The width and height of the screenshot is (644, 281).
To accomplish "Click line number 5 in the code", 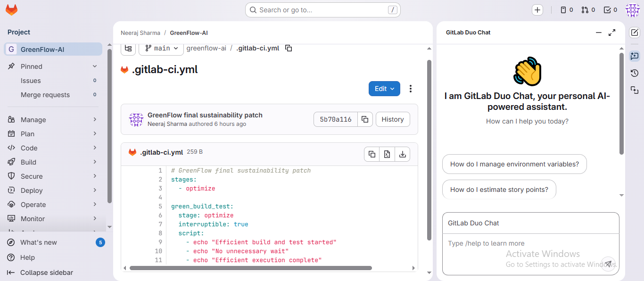I will pos(160,207).
